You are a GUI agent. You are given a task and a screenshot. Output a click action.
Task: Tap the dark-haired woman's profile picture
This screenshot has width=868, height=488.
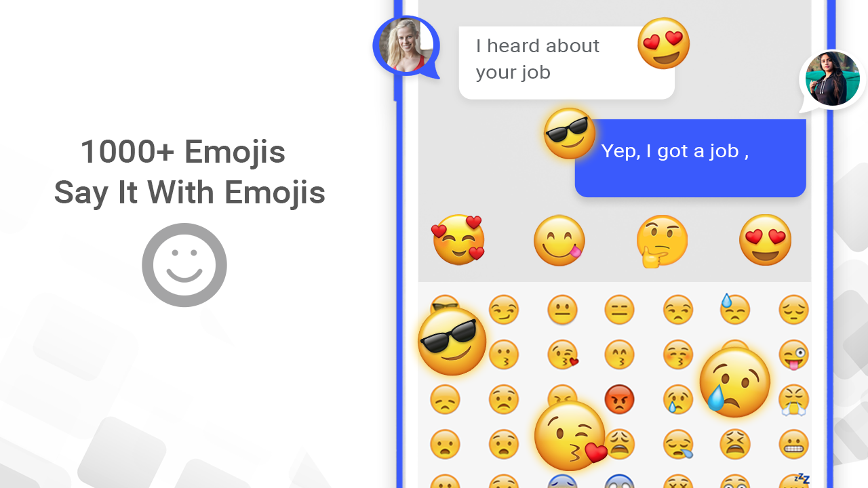pos(832,79)
